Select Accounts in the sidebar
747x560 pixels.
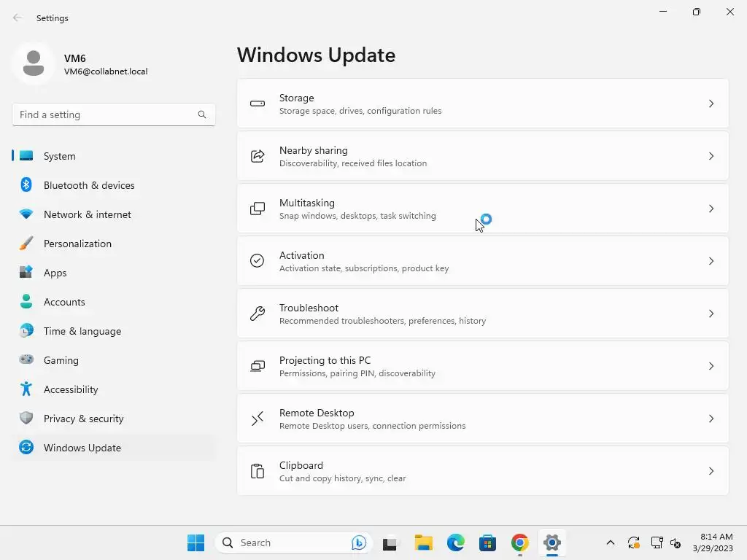113,301
